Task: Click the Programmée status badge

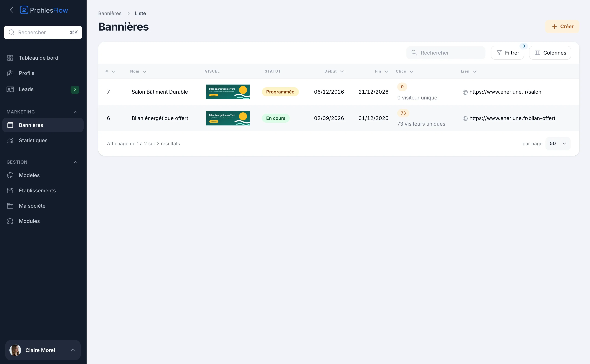Action: pos(280,92)
